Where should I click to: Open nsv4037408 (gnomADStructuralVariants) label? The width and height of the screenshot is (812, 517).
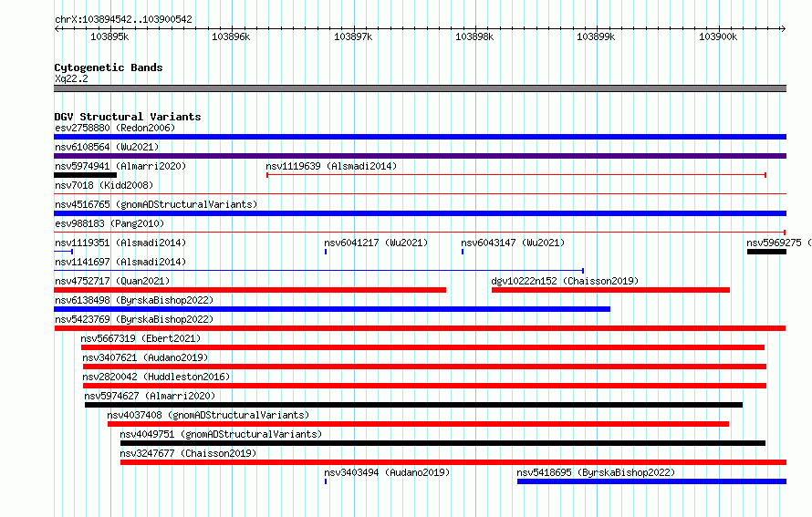(x=208, y=415)
